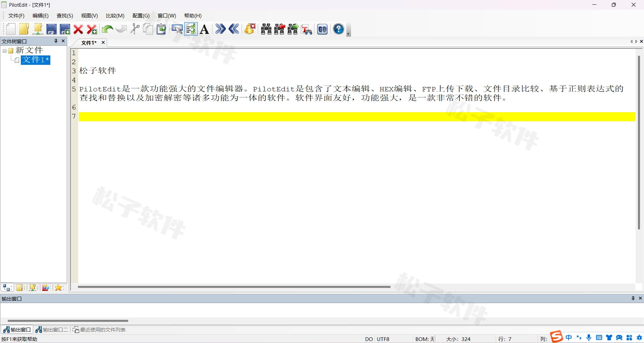Click the open file folder icon
This screenshot has height=343, width=644.
coord(24,29)
